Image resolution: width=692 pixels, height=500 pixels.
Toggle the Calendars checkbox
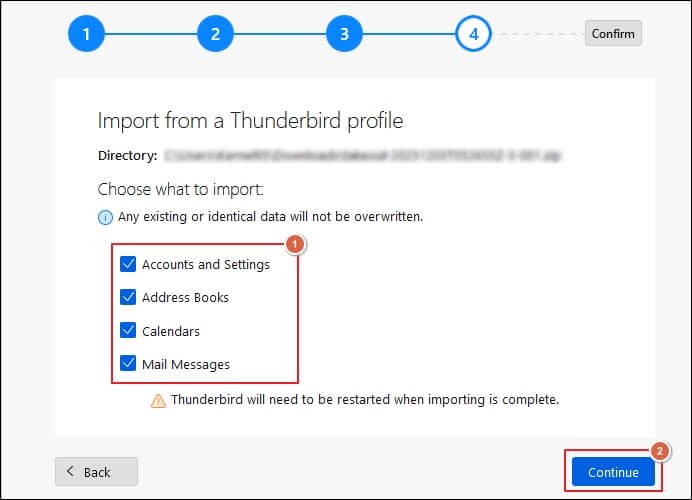128,331
